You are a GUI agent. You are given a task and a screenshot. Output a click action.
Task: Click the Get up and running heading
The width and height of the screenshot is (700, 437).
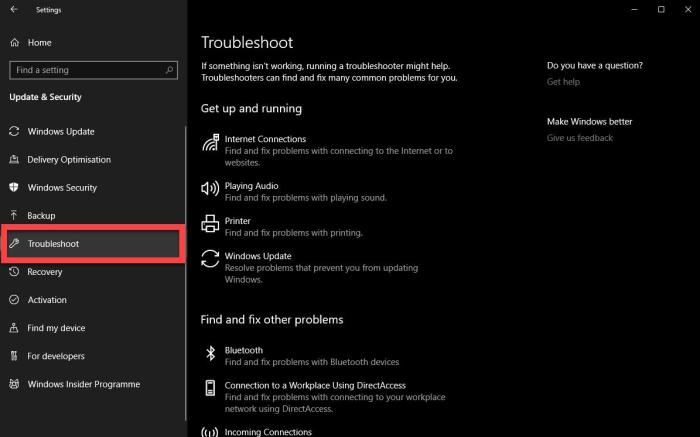click(251, 108)
